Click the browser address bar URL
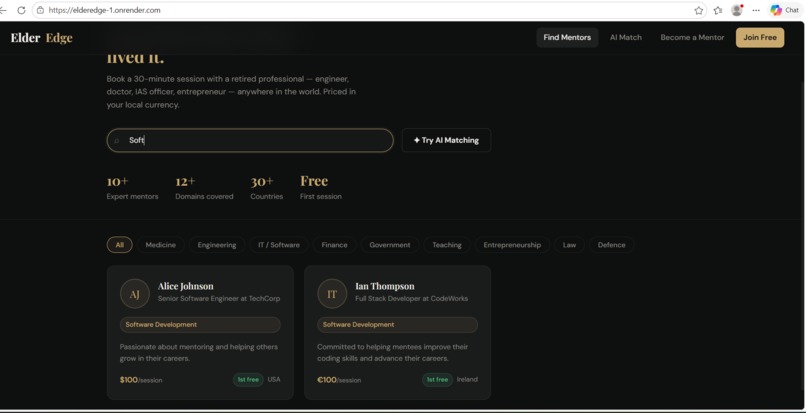Viewport: 806px width, 413px height. pyautogui.click(x=104, y=10)
